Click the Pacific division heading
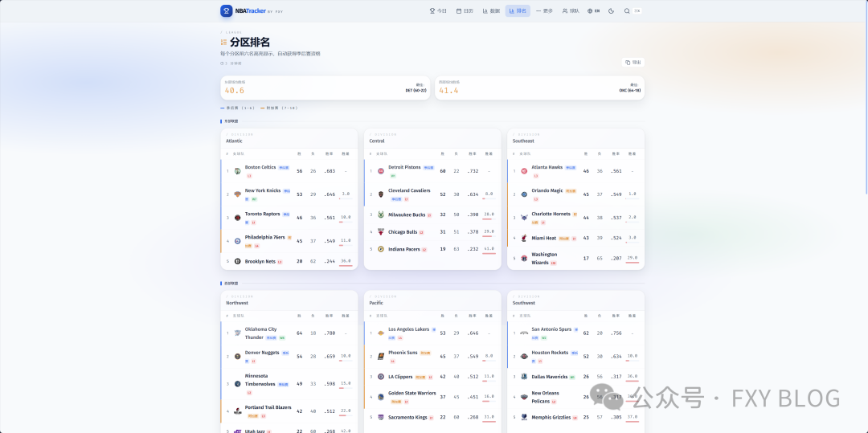Viewport: 868px width, 433px height. (x=376, y=303)
